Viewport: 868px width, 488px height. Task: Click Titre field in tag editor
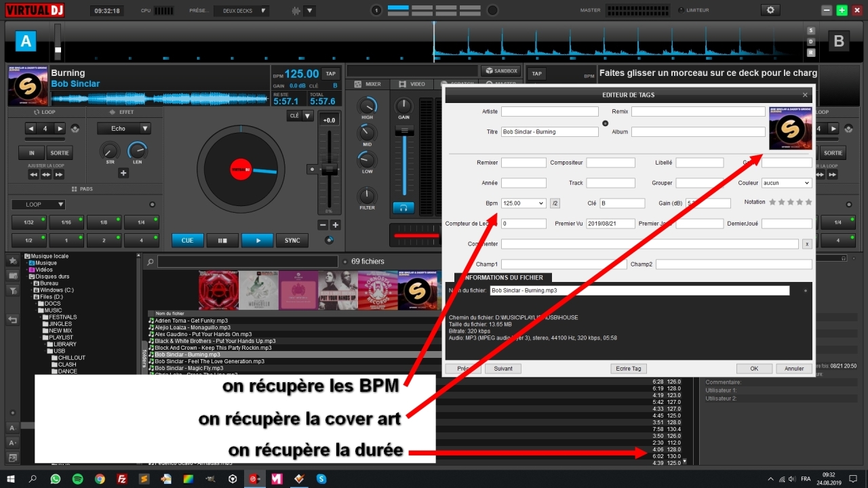(550, 131)
